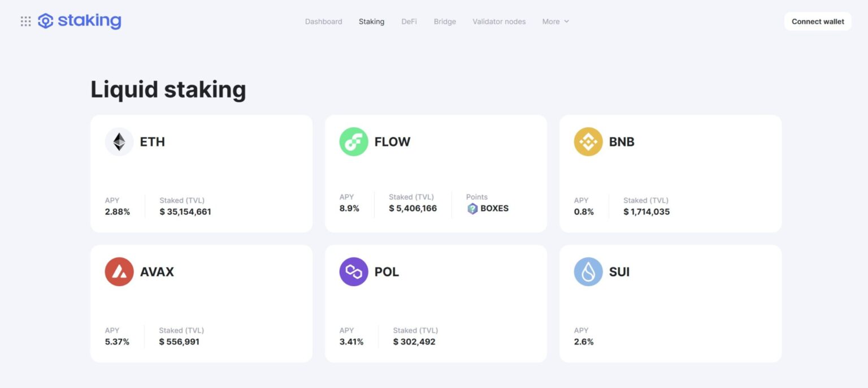Open the apps grid icon

pyautogui.click(x=24, y=21)
